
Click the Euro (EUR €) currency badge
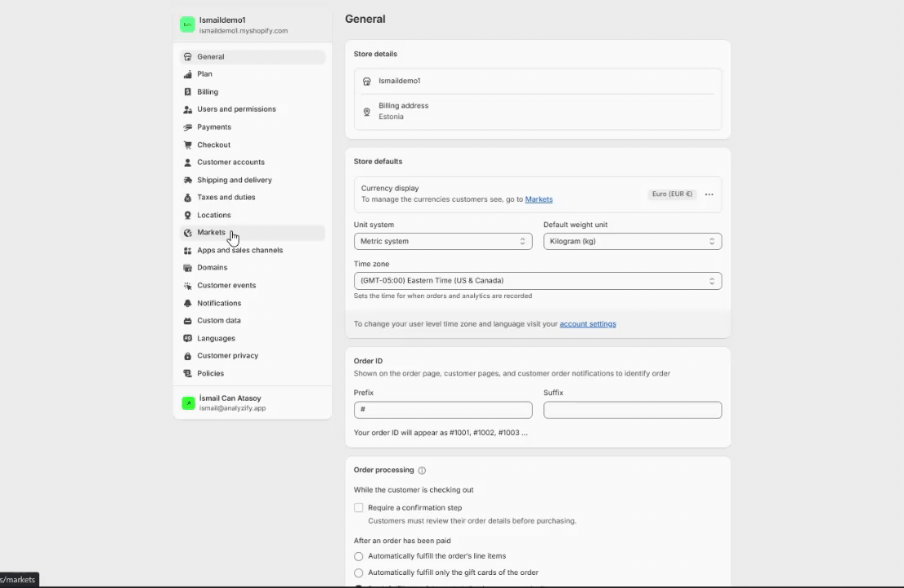[672, 194]
